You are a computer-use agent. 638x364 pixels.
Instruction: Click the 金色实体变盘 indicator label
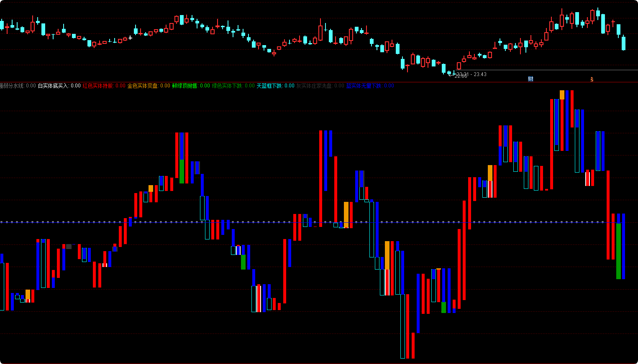[x=143, y=86]
